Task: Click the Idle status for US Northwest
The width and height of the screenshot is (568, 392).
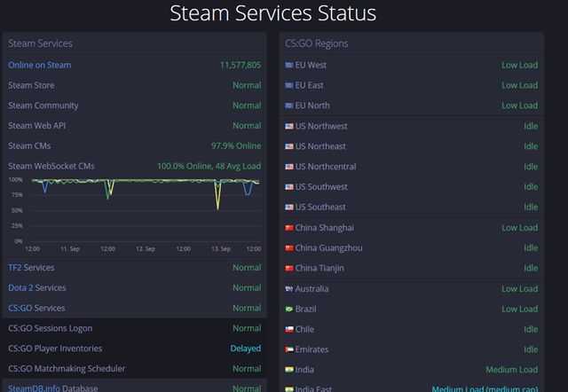Action: click(531, 126)
